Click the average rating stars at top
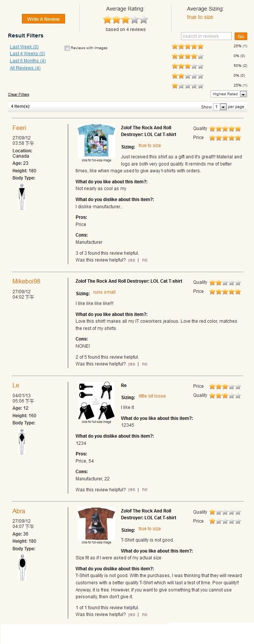The image size is (254, 644). pyautogui.click(x=125, y=20)
